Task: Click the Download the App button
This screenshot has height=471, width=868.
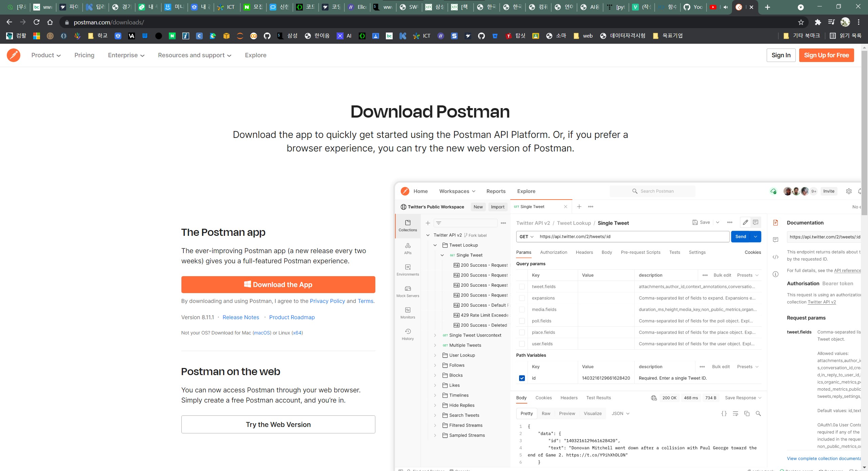Action: (278, 285)
